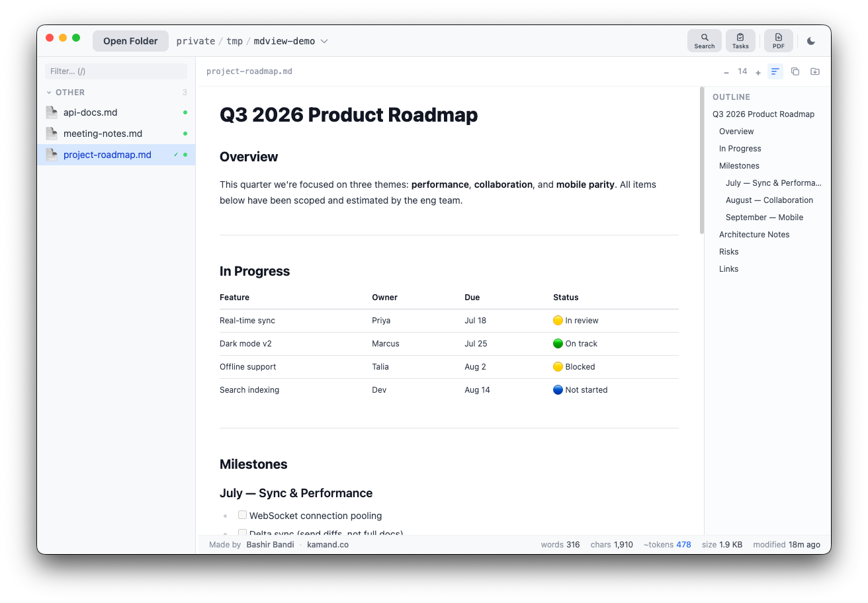868x603 pixels.
Task: Jump to Q3 2026 Product Roadmap in outline
Action: click(x=763, y=114)
